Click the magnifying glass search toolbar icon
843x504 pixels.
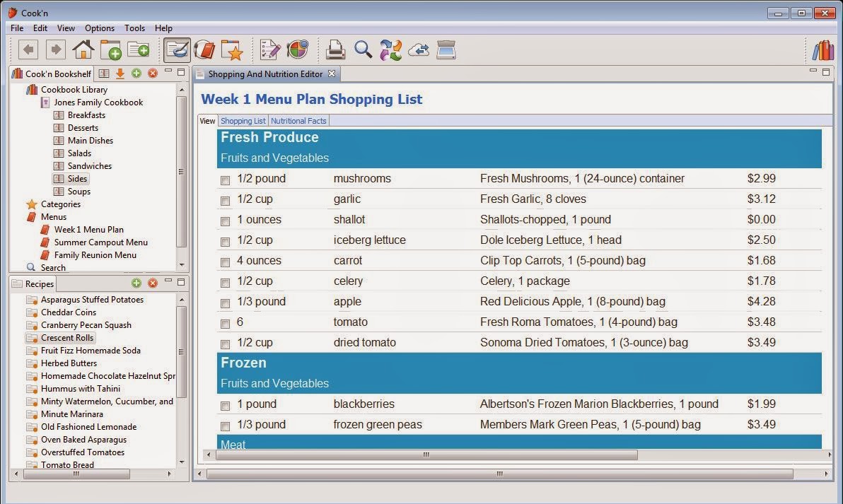click(x=363, y=50)
